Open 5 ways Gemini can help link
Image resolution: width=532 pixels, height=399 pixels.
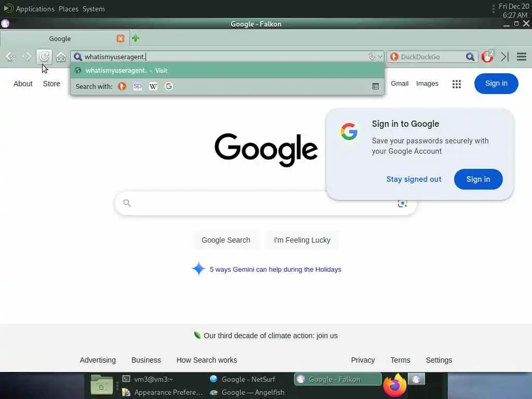click(275, 270)
